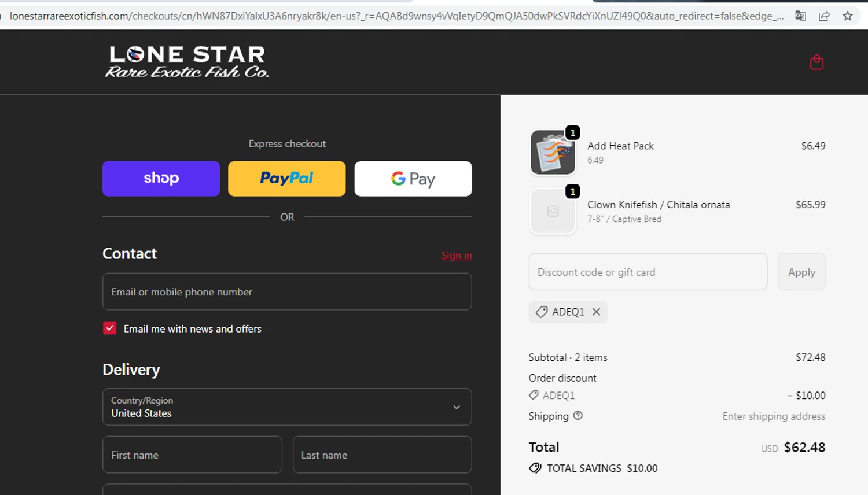Open the shopping bag cart icon
Image resolution: width=868 pixels, height=495 pixels.
point(816,62)
